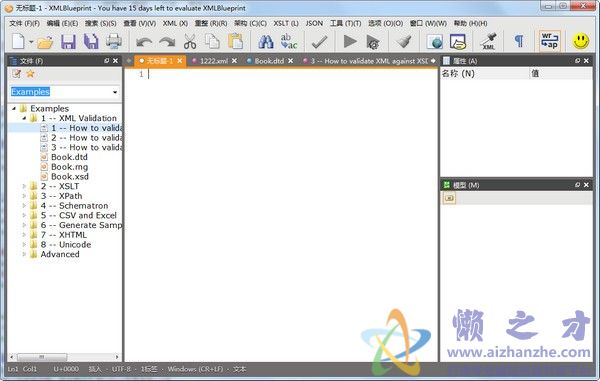Preview in browser with the globe icon
Viewport: 600px width, 381px height.
(434, 41)
